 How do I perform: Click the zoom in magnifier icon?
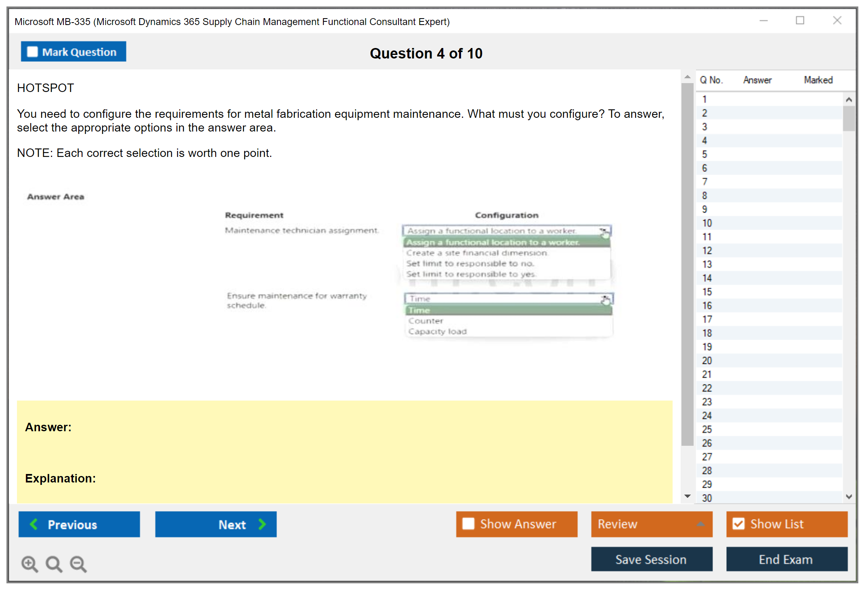[x=29, y=564]
